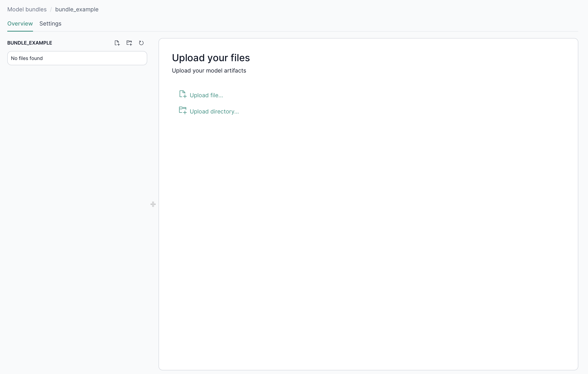The image size is (588, 374).
Task: Click the Upload file... link
Action: pos(206,95)
